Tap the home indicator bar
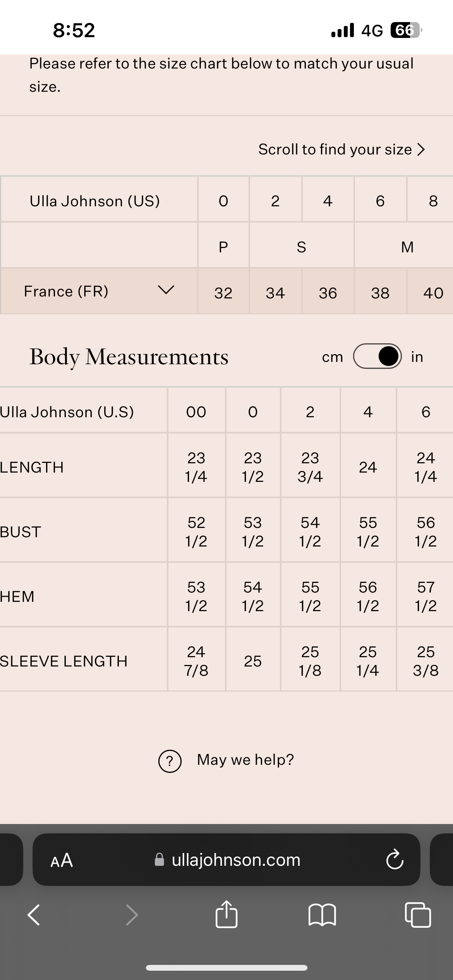453x980 pixels. (x=226, y=968)
